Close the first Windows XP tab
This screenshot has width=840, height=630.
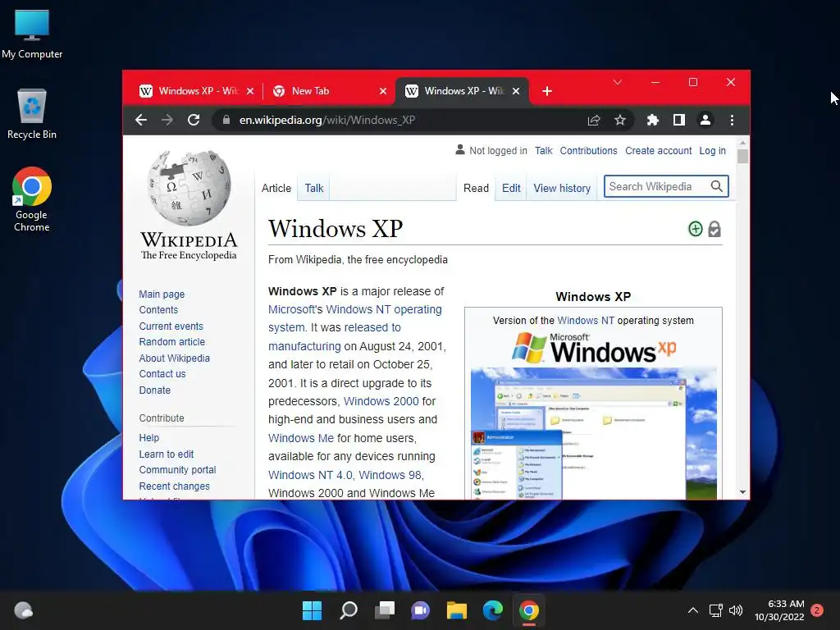pos(250,91)
